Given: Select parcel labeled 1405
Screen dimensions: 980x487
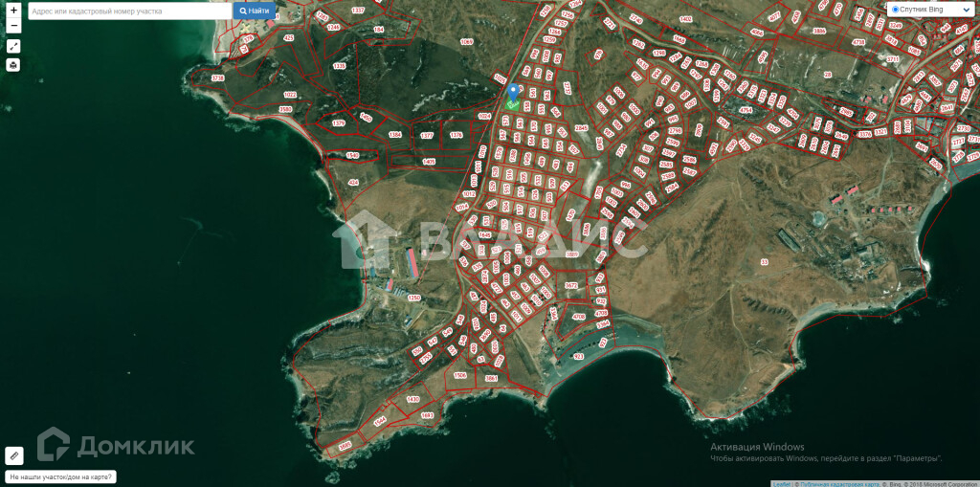Looking at the screenshot, I should click(x=429, y=162).
